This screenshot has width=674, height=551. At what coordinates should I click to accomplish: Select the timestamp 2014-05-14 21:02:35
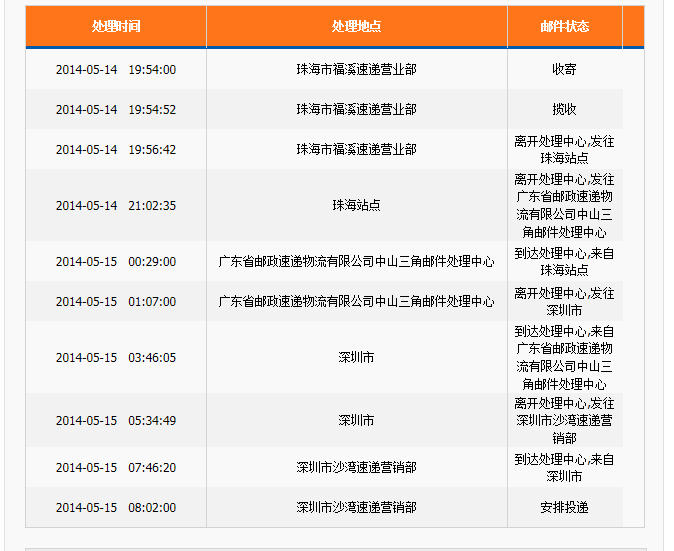point(116,205)
